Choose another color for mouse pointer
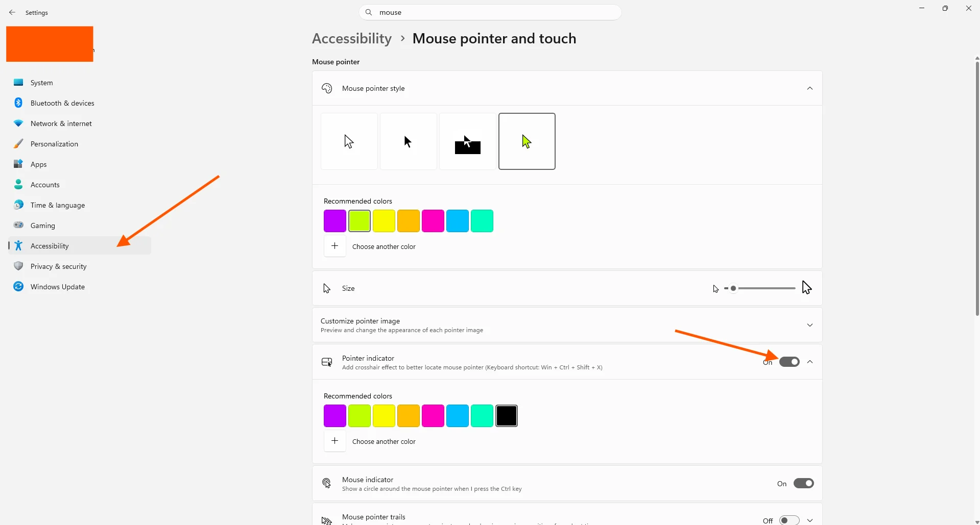 pyautogui.click(x=335, y=246)
